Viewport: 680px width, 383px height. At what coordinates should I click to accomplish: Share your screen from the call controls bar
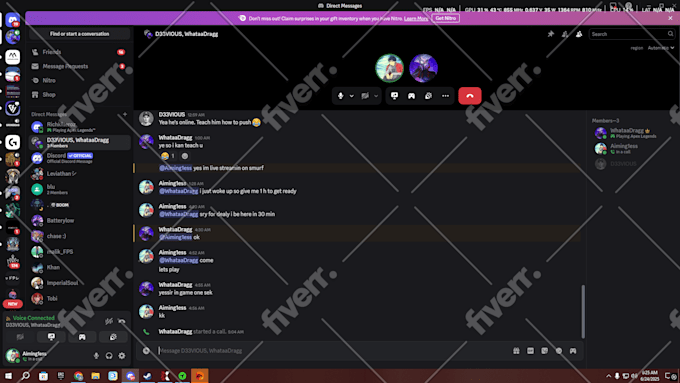tap(394, 96)
